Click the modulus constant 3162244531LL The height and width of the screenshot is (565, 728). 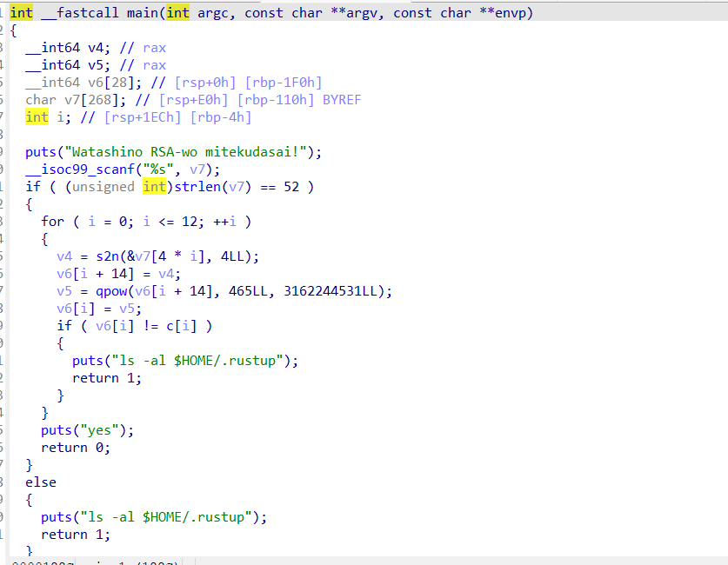[x=331, y=291]
